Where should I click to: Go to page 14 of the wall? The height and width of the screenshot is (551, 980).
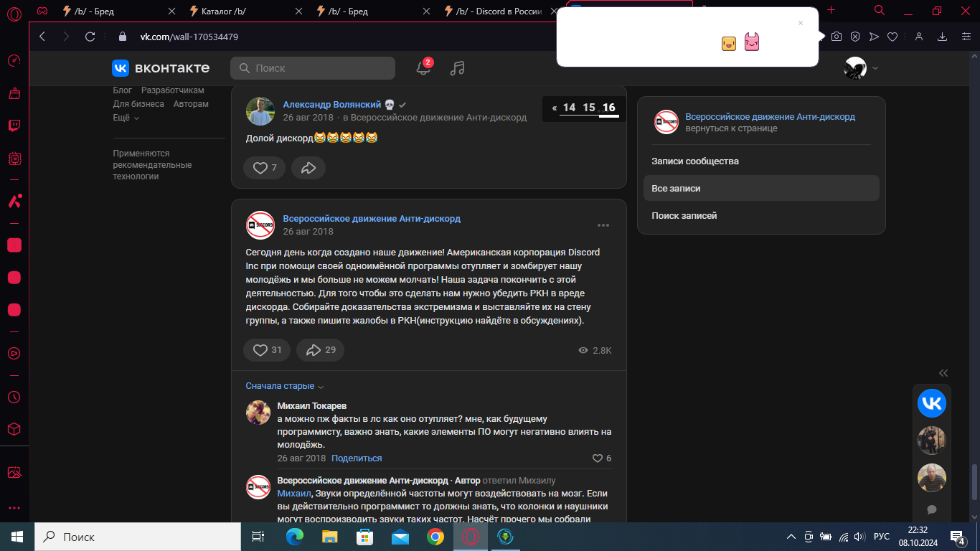coord(569,108)
